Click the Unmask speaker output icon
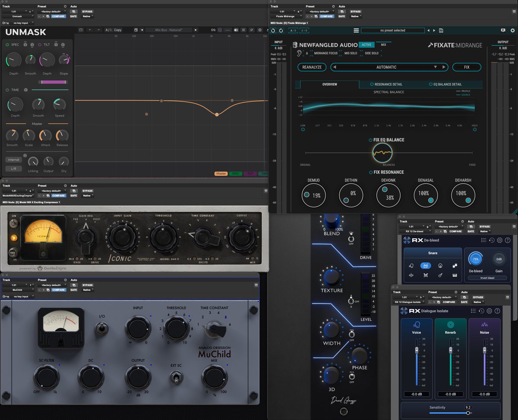Image resolution: width=518 pixels, height=420 pixels. pyautogui.click(x=236, y=30)
